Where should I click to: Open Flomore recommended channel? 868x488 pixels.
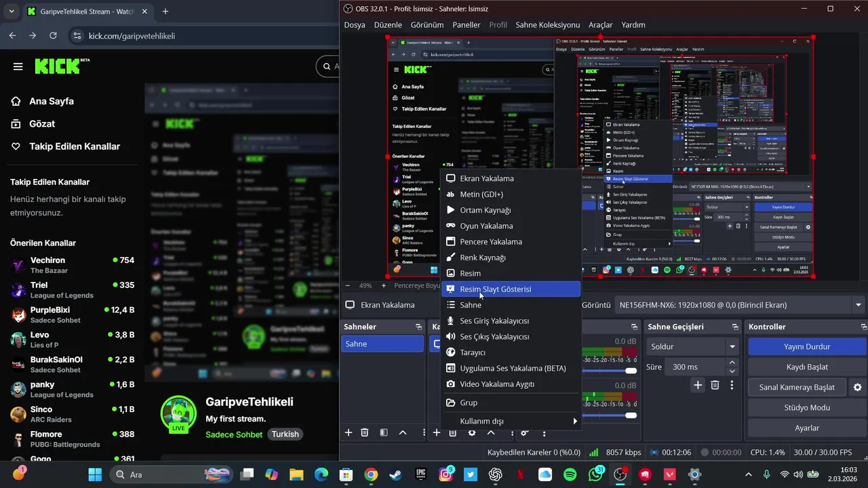[73, 439]
